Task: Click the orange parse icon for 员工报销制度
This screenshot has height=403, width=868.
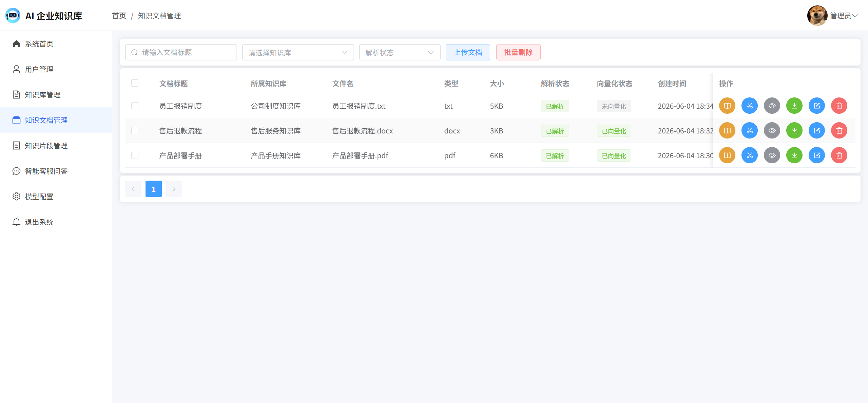Action: (x=727, y=106)
